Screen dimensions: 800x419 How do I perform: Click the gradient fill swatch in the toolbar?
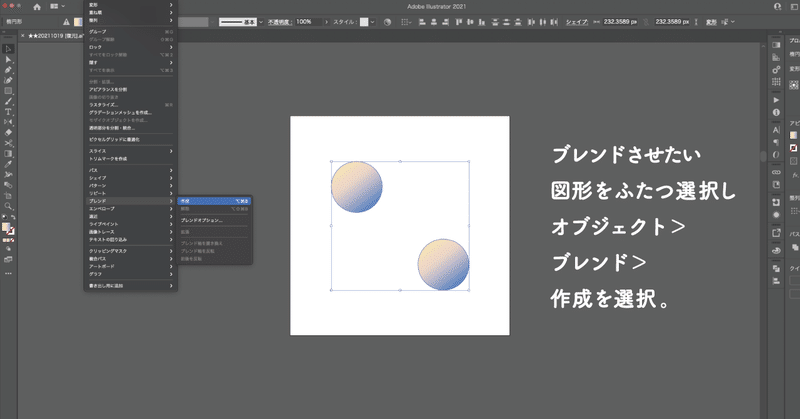6,227
